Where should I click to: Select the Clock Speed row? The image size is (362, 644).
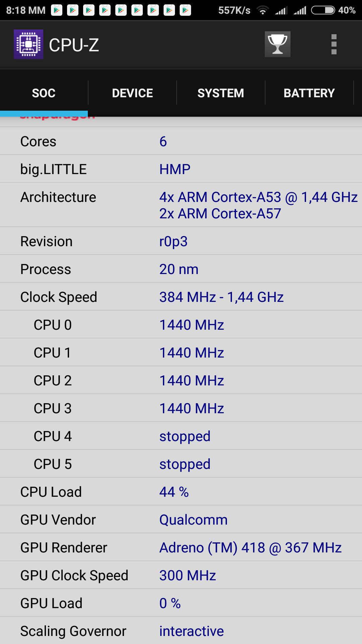[x=181, y=297]
